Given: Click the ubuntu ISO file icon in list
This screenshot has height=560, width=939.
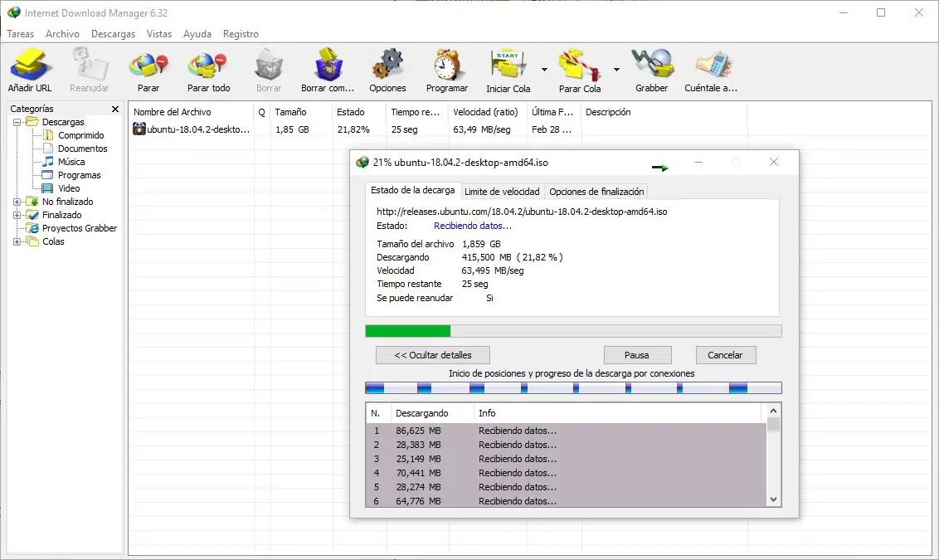Looking at the screenshot, I should tap(139, 129).
